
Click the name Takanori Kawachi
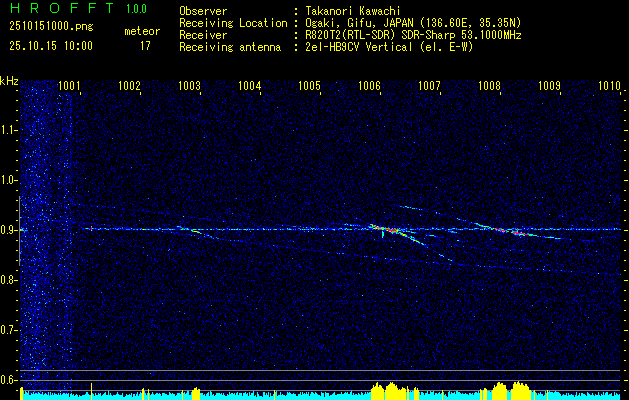351,11
